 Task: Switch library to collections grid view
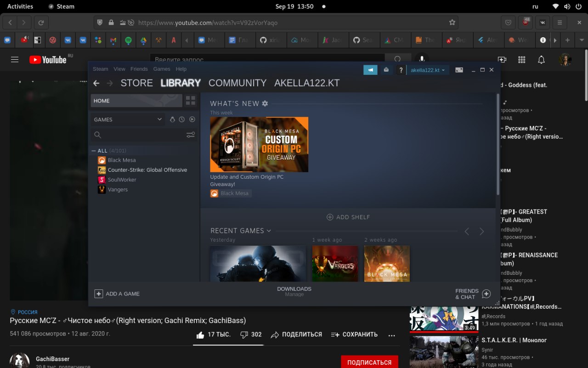191,101
